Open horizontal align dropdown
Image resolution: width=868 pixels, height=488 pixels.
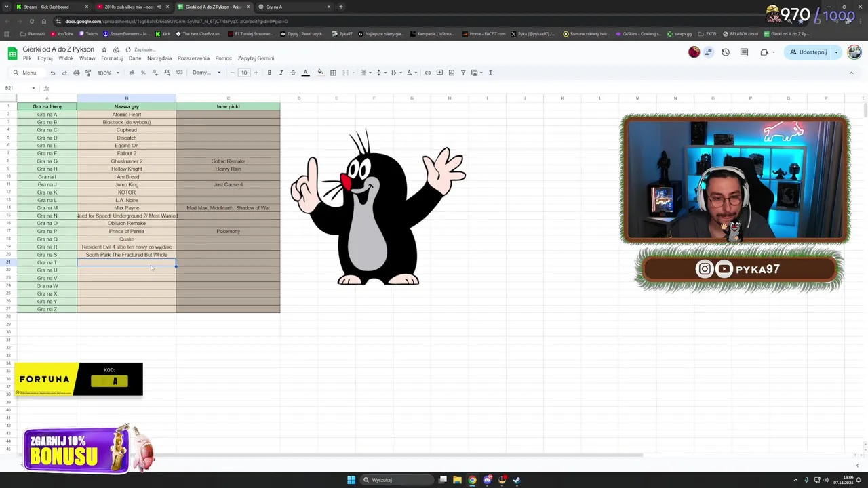pyautogui.click(x=365, y=73)
